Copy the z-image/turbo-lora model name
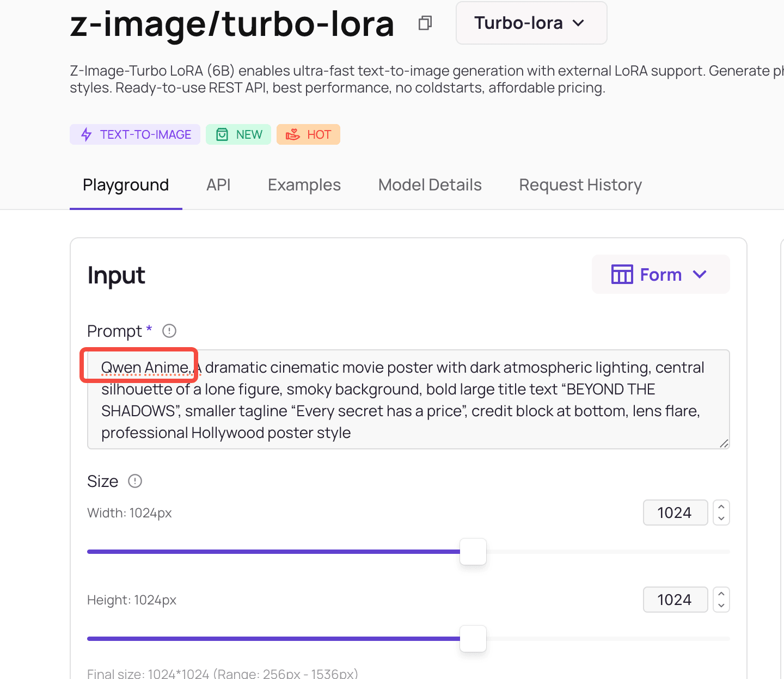 pos(425,23)
